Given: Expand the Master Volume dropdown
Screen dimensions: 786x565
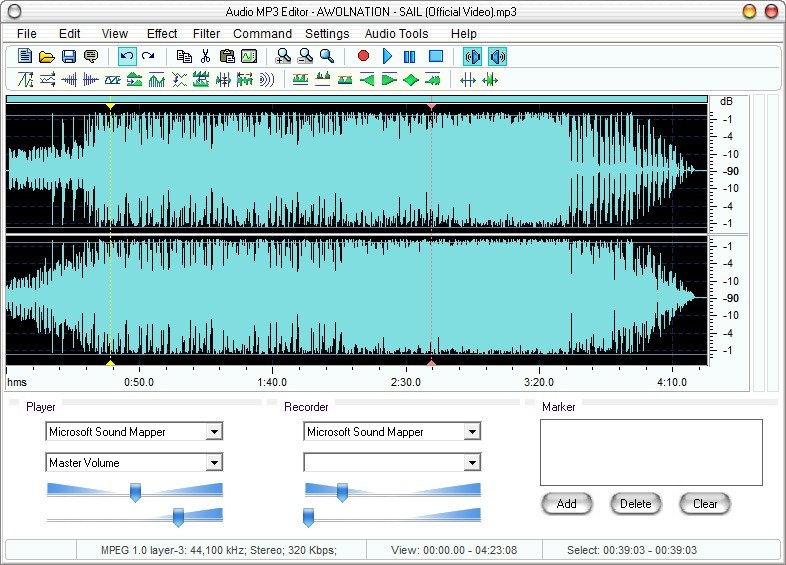Looking at the screenshot, I should [214, 463].
